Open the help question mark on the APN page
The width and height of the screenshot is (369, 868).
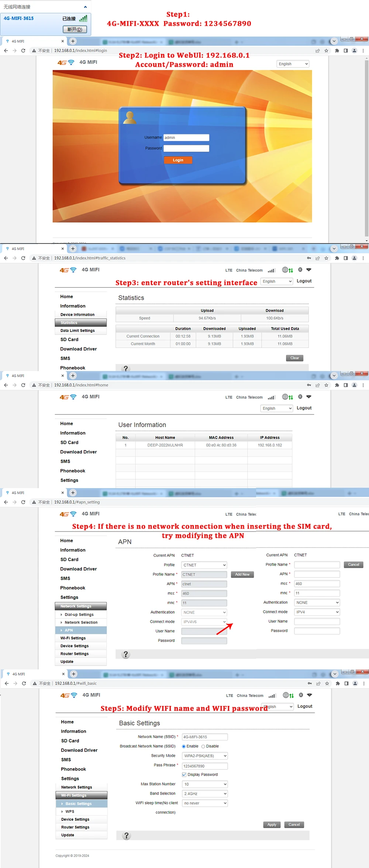click(x=126, y=654)
